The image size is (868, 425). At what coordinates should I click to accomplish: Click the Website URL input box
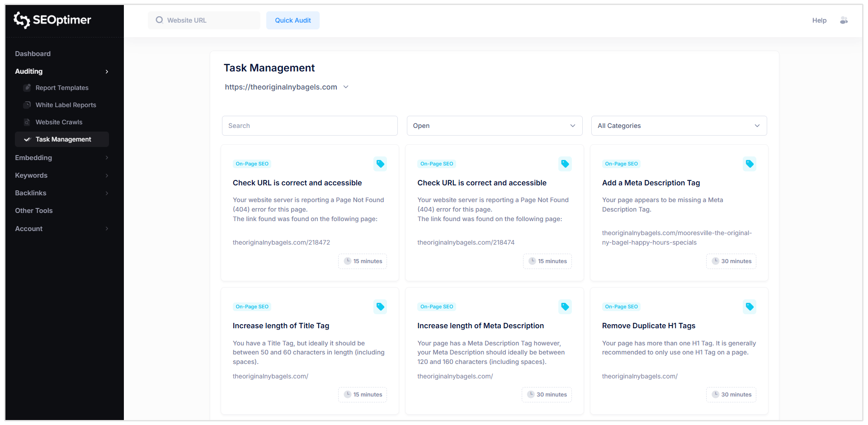coord(204,20)
